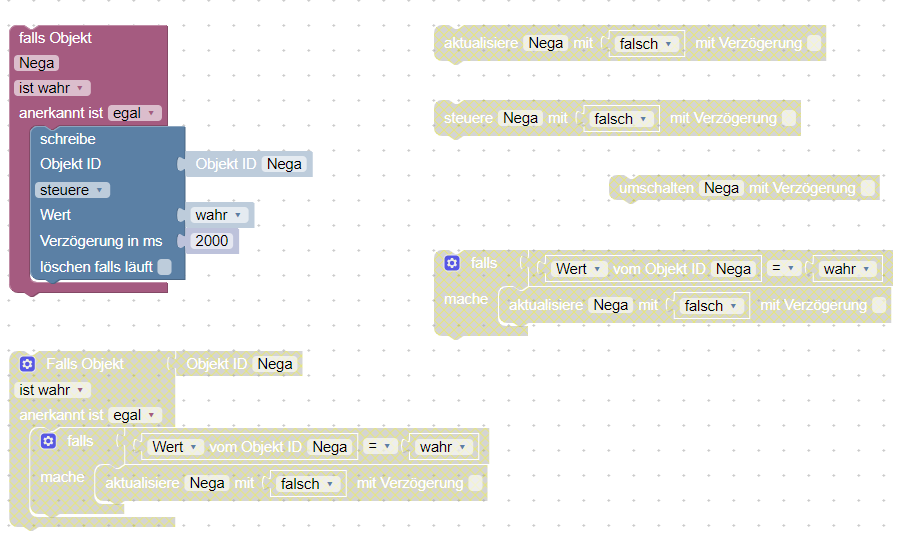
Task: Open falsch dropdown inside standalone falls block
Action: click(x=711, y=306)
